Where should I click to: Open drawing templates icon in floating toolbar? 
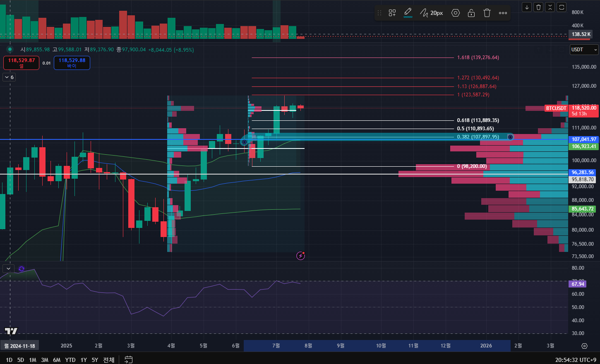pyautogui.click(x=392, y=13)
